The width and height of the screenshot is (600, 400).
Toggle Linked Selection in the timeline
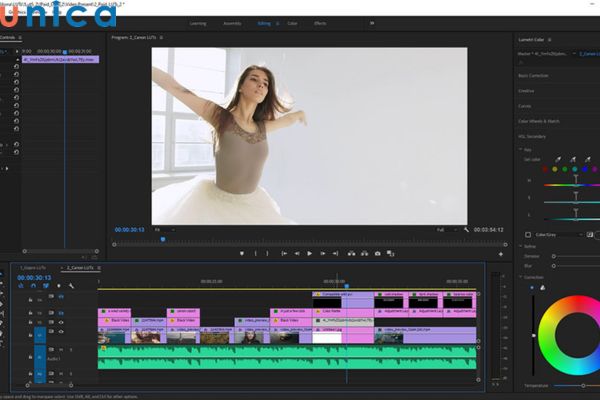46,286
